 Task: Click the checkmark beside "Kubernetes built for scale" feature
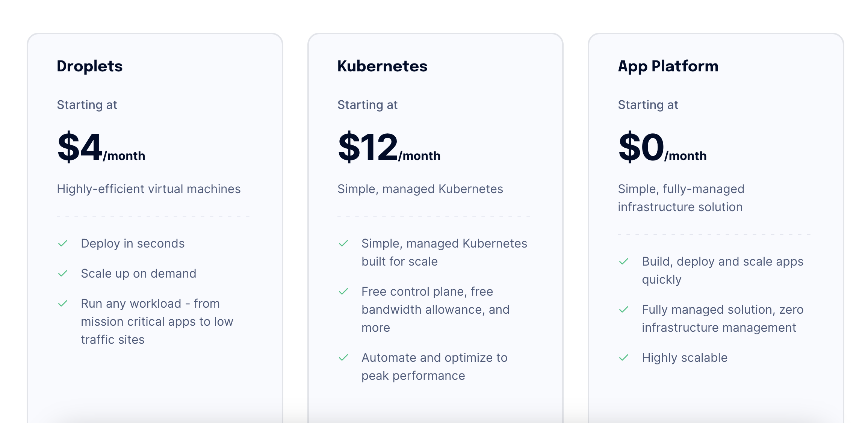343,243
